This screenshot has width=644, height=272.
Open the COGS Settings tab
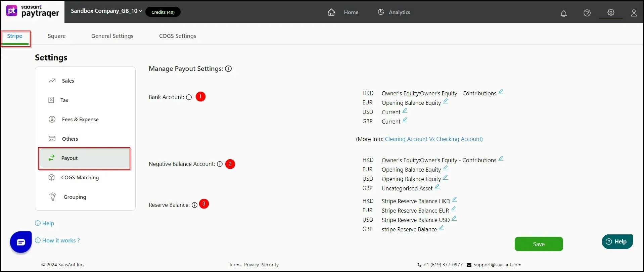pos(178,36)
